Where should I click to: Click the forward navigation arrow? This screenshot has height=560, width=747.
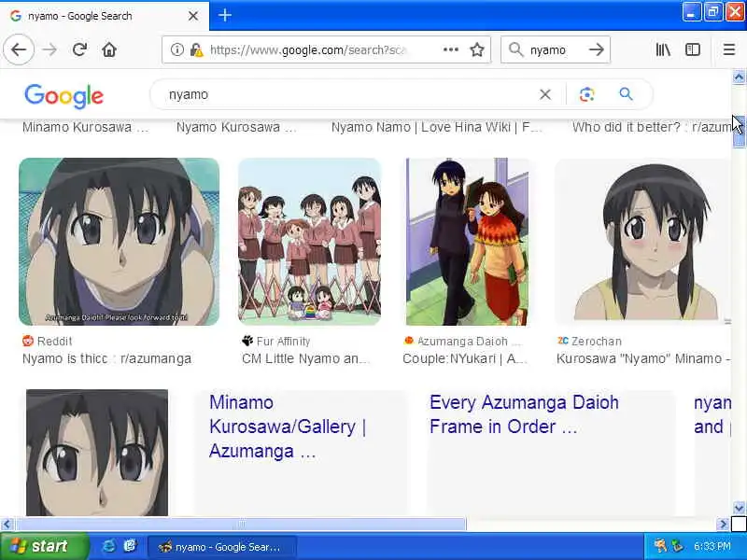[x=49, y=49]
